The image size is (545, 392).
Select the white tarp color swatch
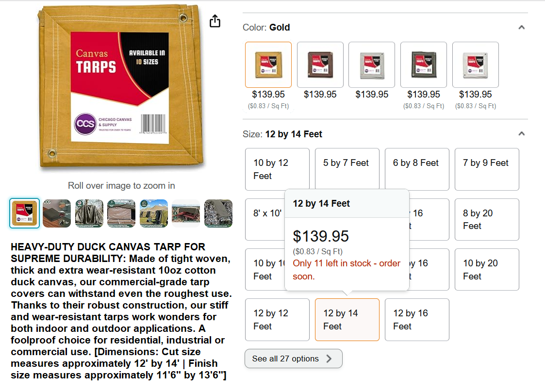click(476, 65)
